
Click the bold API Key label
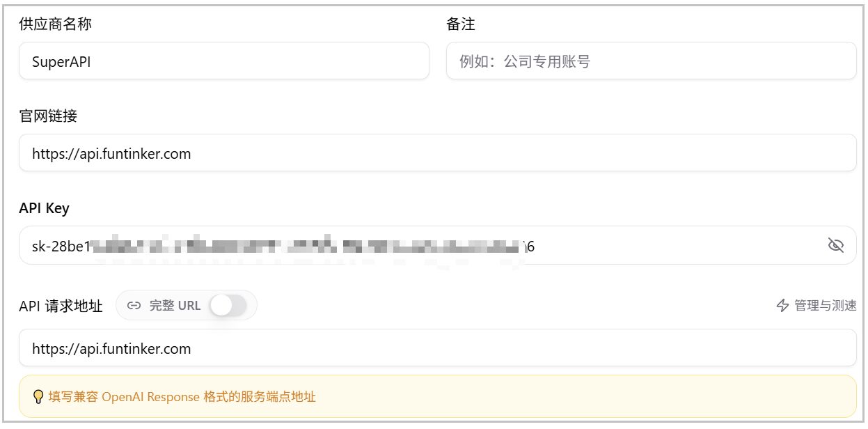pos(44,208)
